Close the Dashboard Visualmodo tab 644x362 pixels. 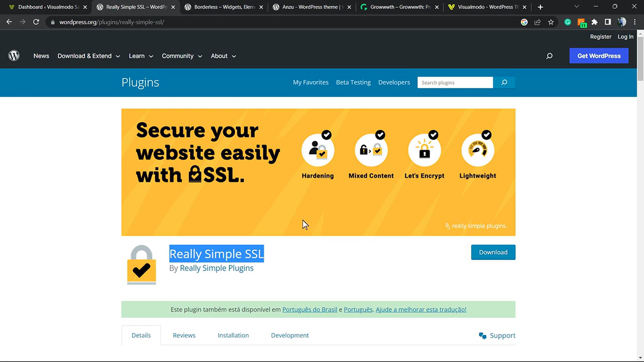point(85,7)
